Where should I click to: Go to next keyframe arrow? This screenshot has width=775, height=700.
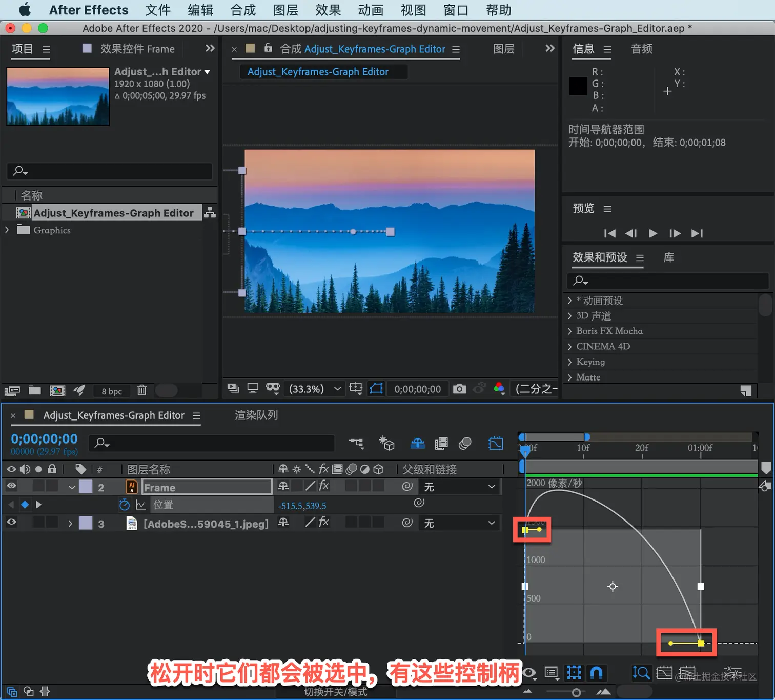pos(38,505)
